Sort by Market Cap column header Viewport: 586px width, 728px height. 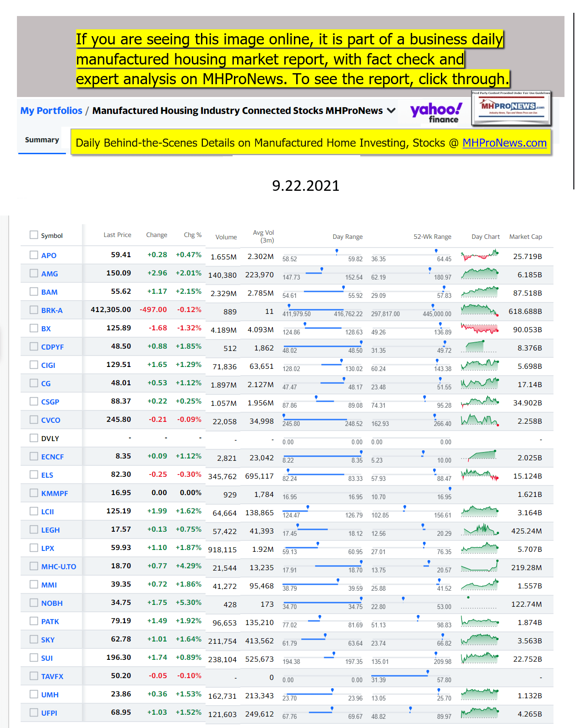pyautogui.click(x=526, y=237)
